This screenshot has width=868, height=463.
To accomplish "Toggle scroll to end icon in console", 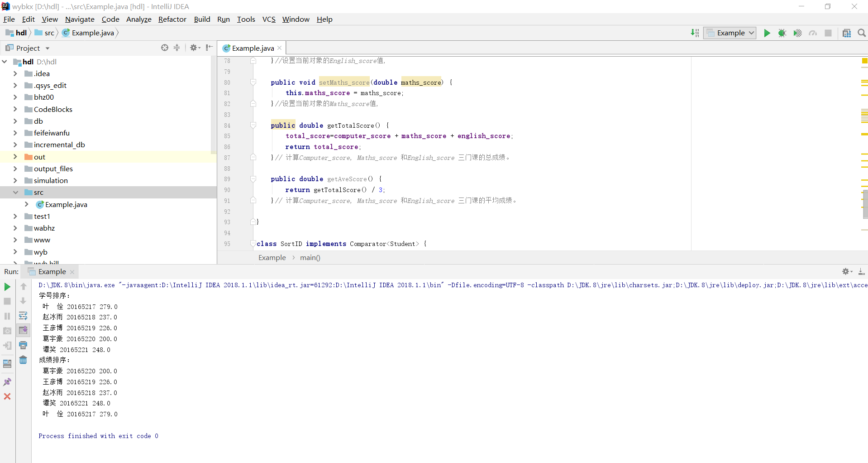I will click(24, 330).
